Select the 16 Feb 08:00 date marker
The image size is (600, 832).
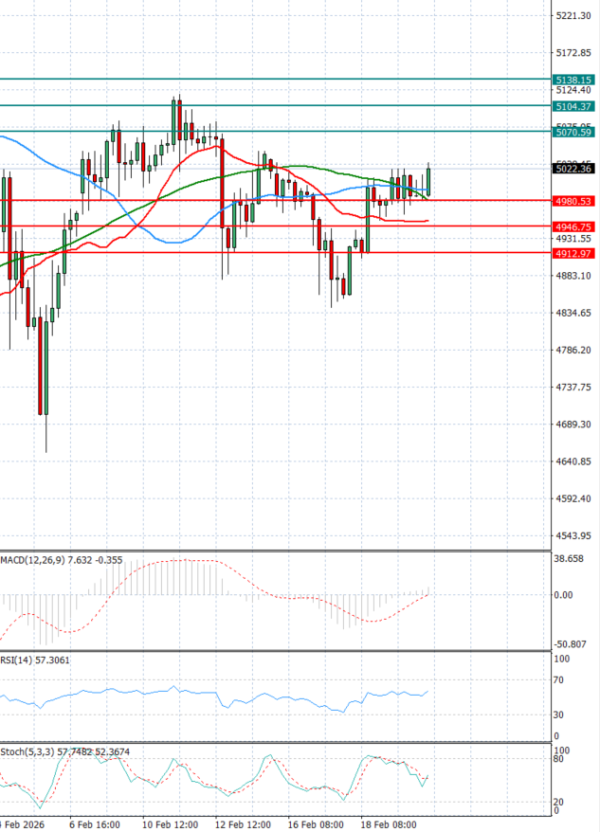click(x=318, y=825)
